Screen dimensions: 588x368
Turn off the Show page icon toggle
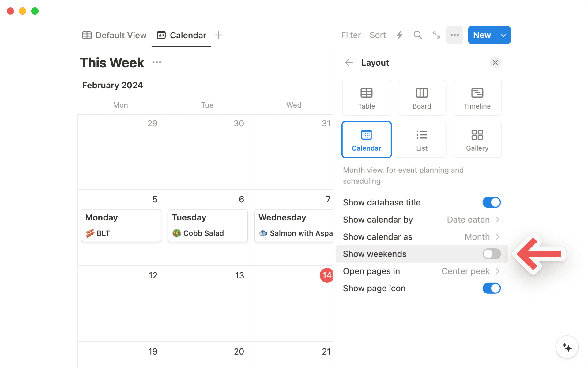pyautogui.click(x=491, y=288)
